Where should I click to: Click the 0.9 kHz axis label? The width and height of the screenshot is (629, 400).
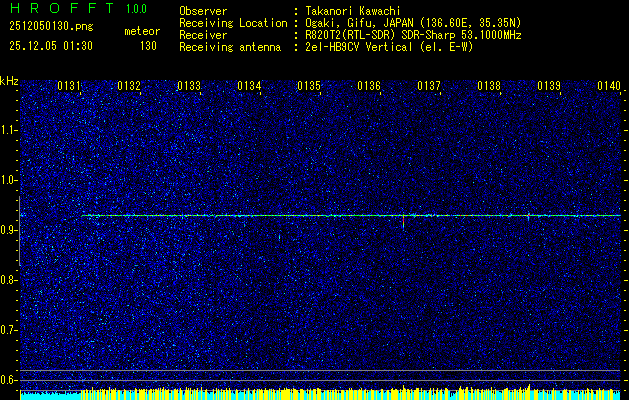(7, 230)
